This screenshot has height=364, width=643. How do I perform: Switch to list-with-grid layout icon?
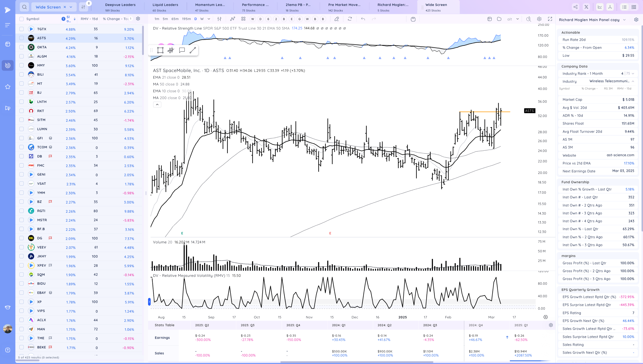[x=634, y=7]
